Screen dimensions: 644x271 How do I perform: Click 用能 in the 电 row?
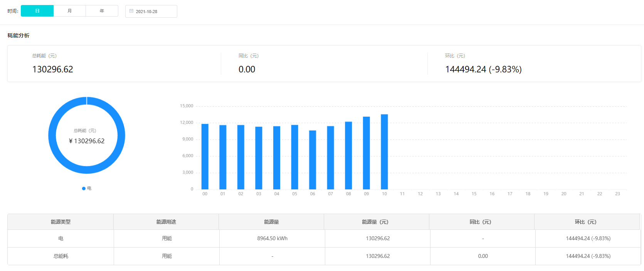(167, 239)
